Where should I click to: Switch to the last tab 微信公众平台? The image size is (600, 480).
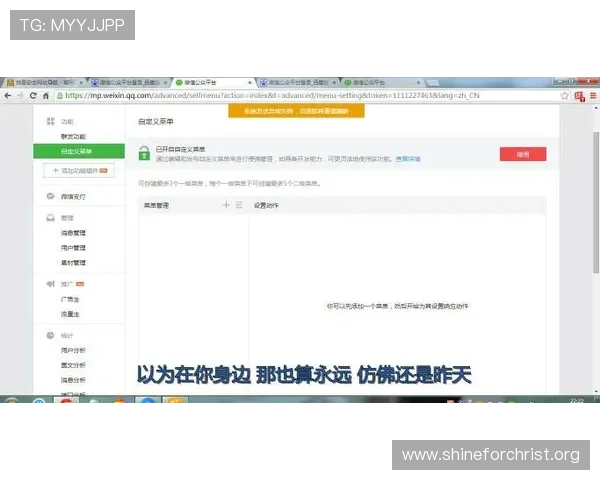tap(382, 82)
